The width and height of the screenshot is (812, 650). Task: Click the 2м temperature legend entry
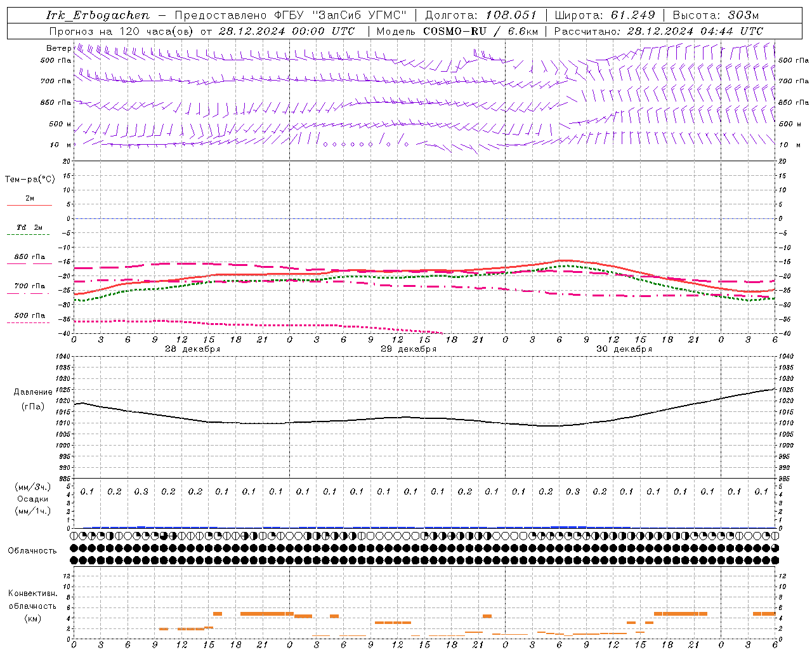pos(30,199)
